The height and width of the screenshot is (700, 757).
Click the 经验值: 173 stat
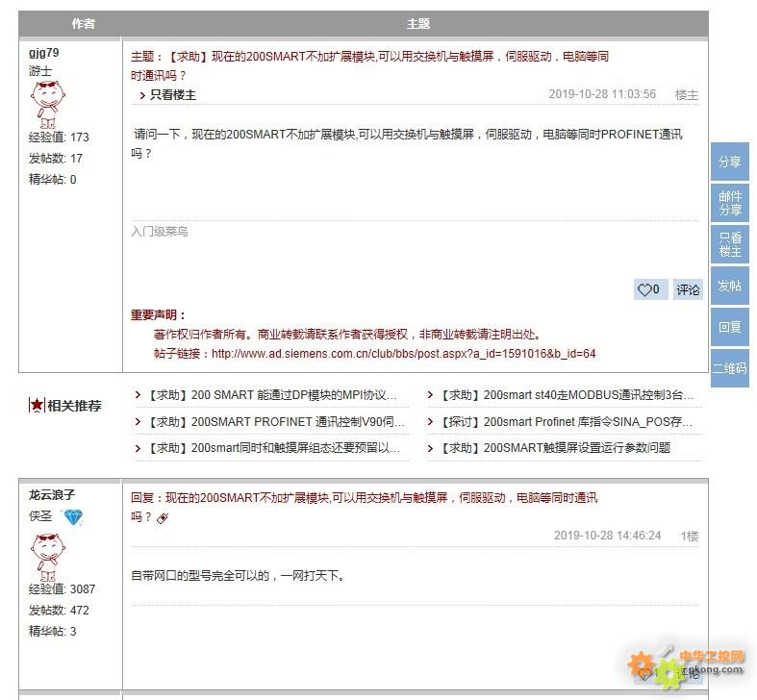(x=59, y=137)
